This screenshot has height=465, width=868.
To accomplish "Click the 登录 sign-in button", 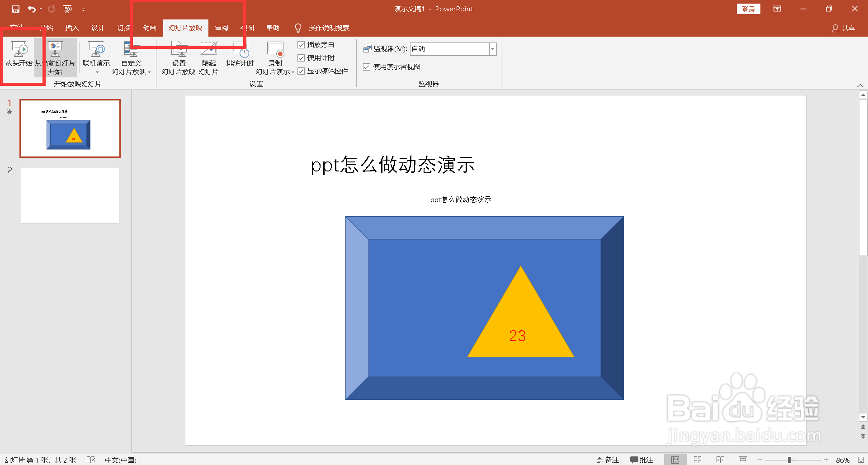I will (748, 9).
